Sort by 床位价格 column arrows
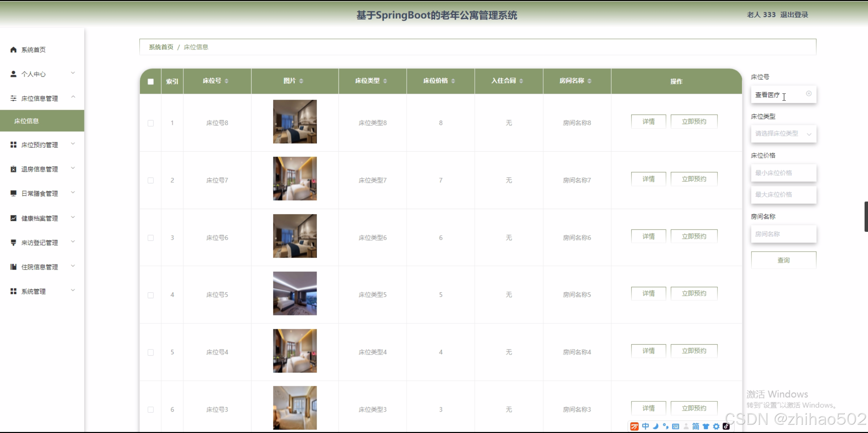Screen dimensions: 868x433 click(x=453, y=81)
